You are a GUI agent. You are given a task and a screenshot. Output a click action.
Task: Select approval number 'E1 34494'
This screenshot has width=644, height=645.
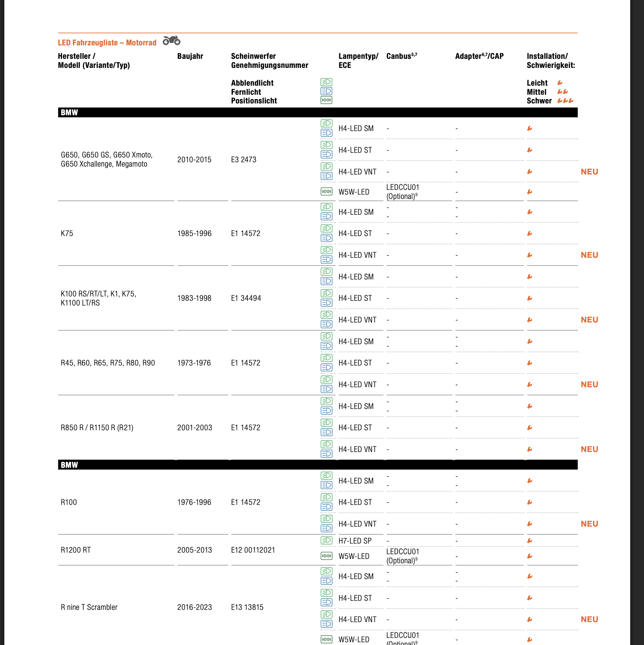[x=246, y=298]
